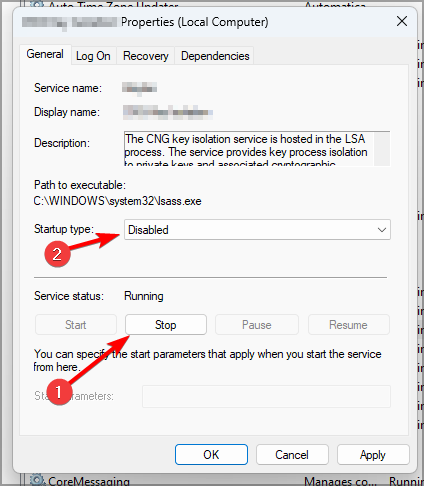Screen dimensions: 424x486
Task: Click inside the Description text box
Action: 249,149
